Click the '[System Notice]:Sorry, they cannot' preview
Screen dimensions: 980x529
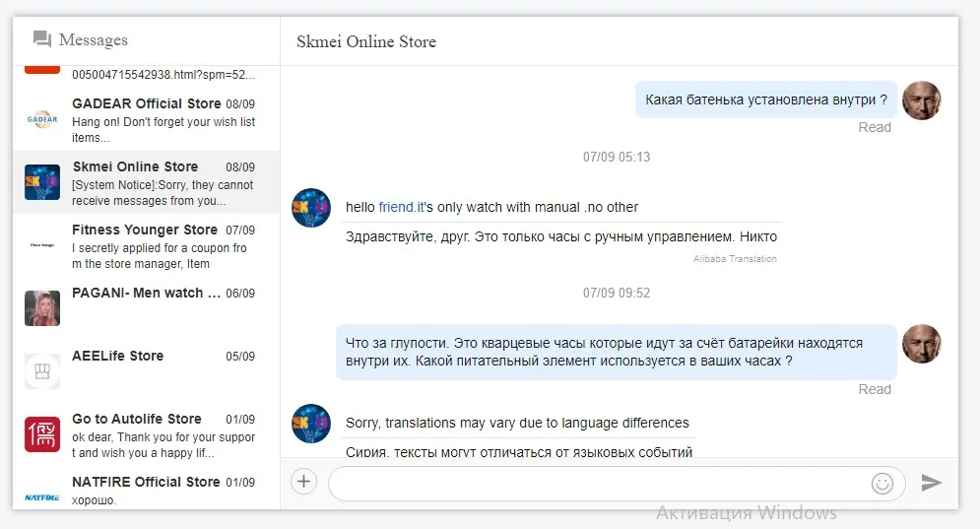tap(163, 193)
